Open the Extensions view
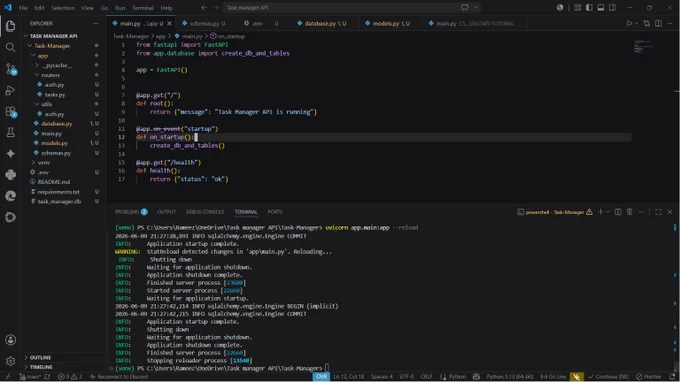This screenshot has height=382, width=680. click(10, 111)
